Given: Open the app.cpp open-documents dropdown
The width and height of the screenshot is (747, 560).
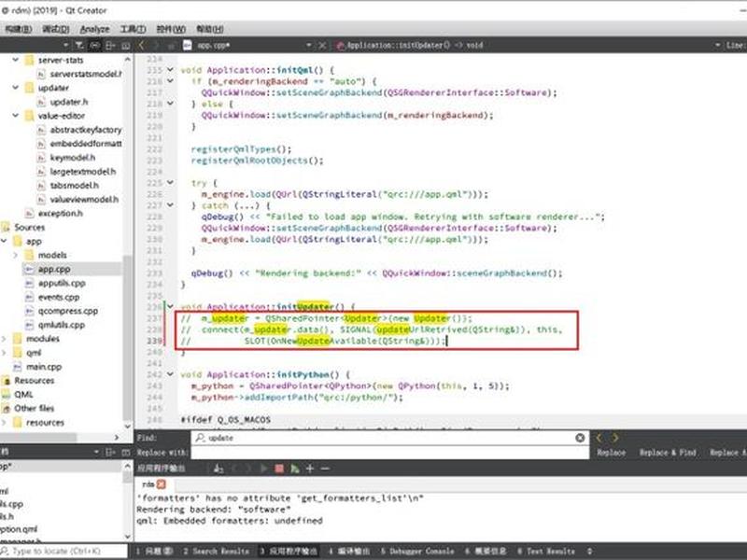Looking at the screenshot, I should click(309, 45).
